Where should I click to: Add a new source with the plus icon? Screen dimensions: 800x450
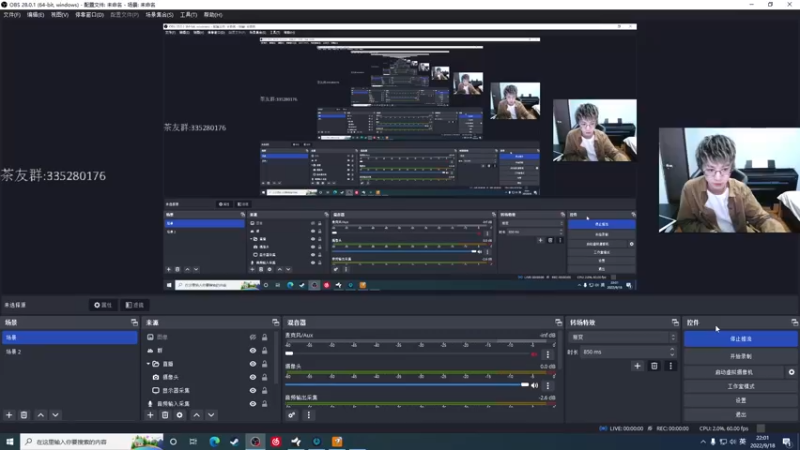pyautogui.click(x=150, y=415)
